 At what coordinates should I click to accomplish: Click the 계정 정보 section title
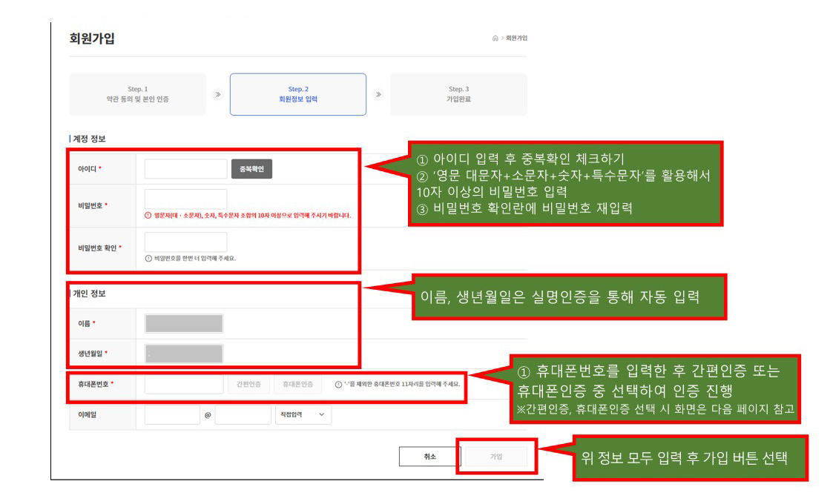coord(89,139)
